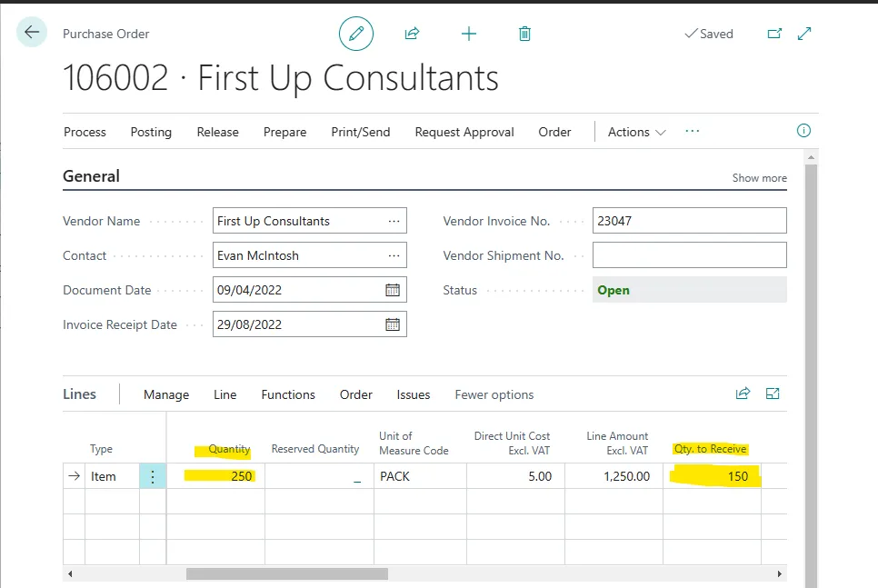Click the Vendor Invoice No. field 23047

point(689,221)
